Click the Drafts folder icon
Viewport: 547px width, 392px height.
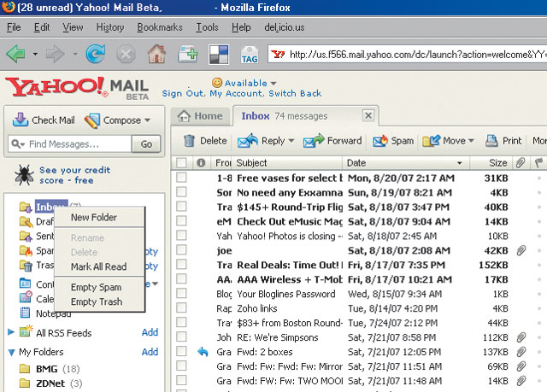click(x=26, y=221)
